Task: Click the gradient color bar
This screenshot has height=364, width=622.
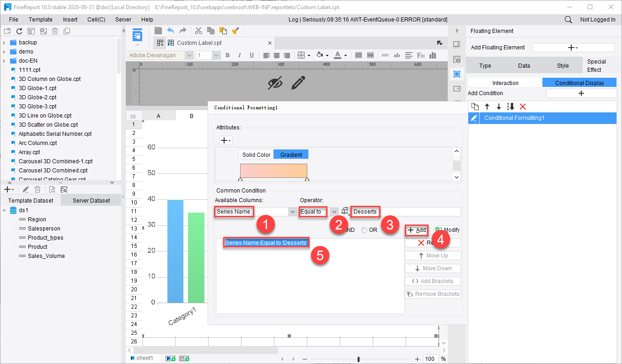Action: point(273,171)
